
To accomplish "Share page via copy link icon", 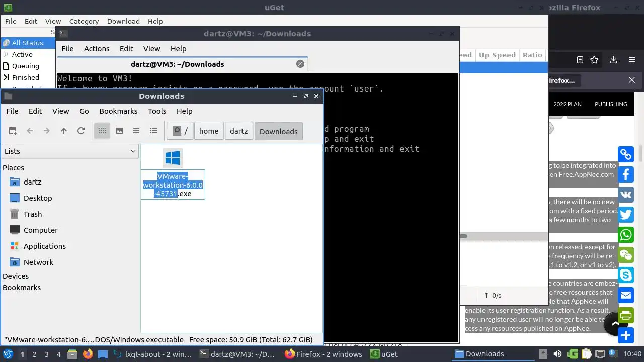I will click(626, 154).
